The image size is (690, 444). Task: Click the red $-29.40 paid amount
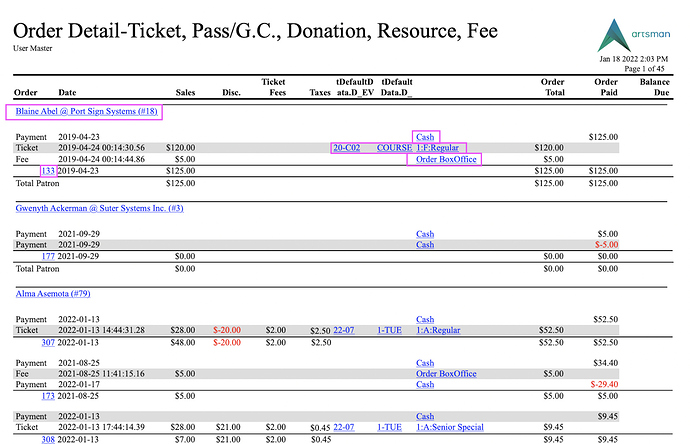[x=604, y=385]
